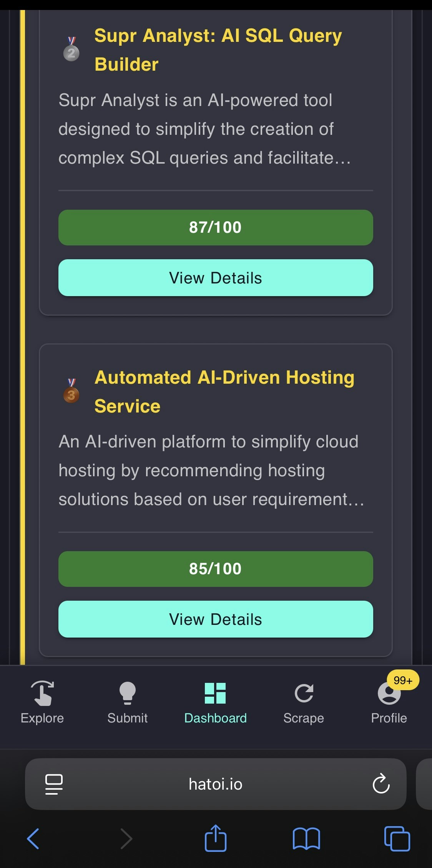
Task: Switch to the Dashboard tab label
Action: coord(215,718)
